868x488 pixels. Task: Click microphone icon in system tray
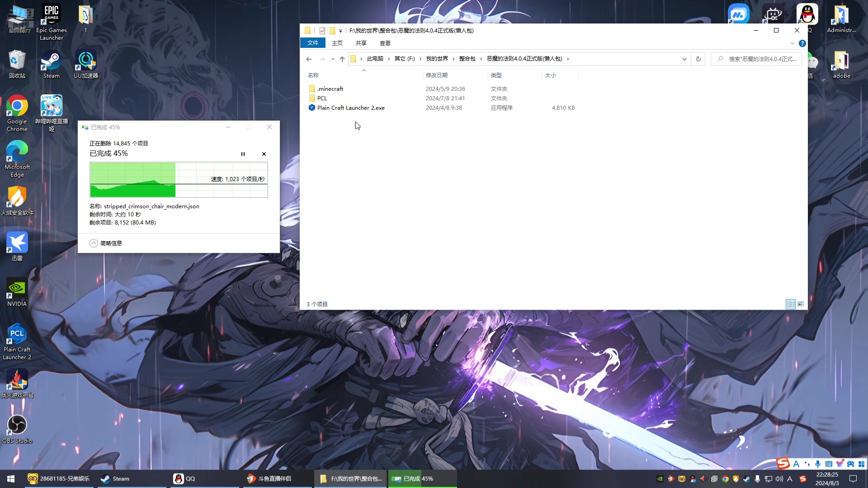(x=757, y=479)
